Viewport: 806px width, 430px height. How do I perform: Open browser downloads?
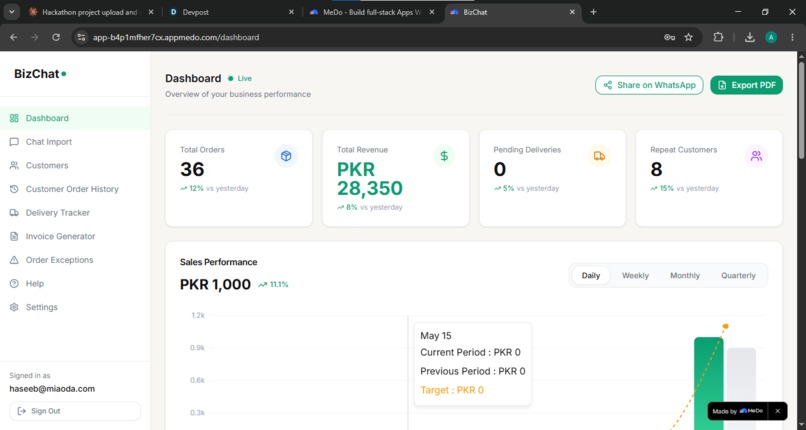coord(749,37)
